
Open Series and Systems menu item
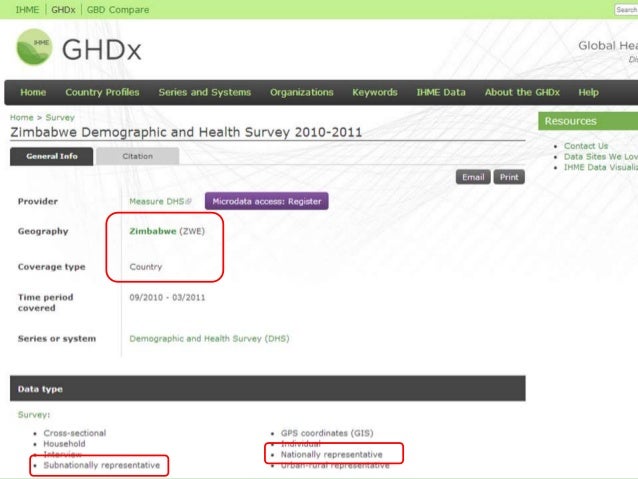205,92
